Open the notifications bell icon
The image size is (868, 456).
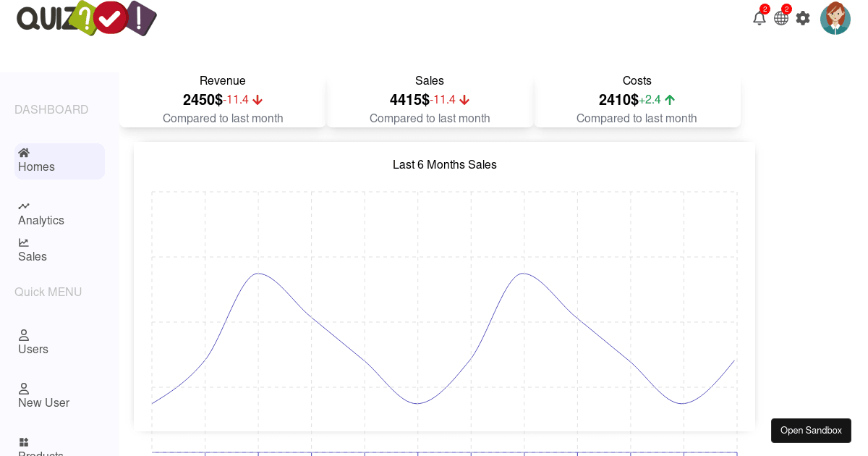759,18
